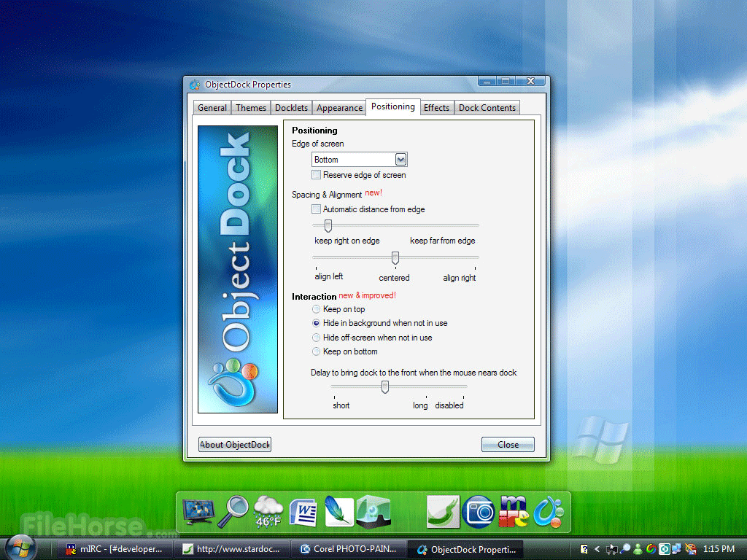Minimize the ObjectDock Properties window
The image size is (747, 560).
click(487, 82)
